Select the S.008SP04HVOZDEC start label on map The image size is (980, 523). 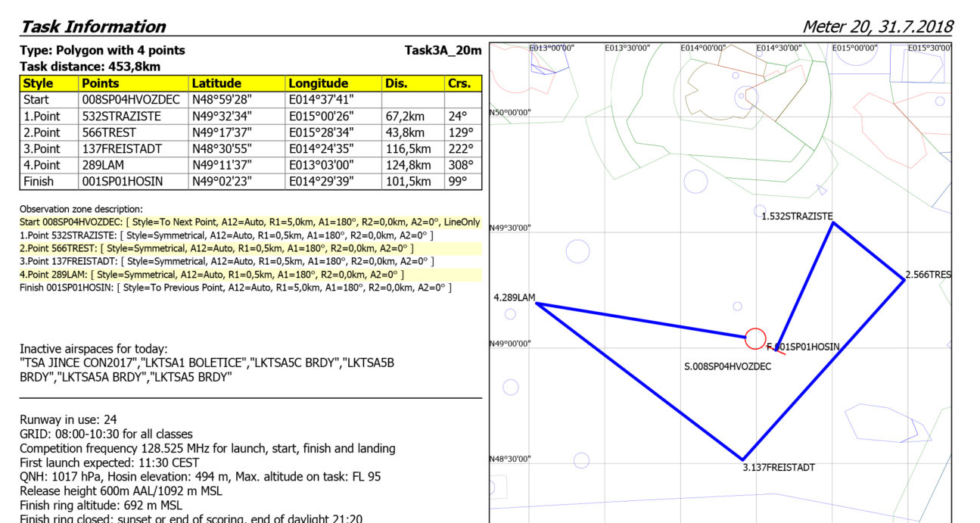[727, 366]
